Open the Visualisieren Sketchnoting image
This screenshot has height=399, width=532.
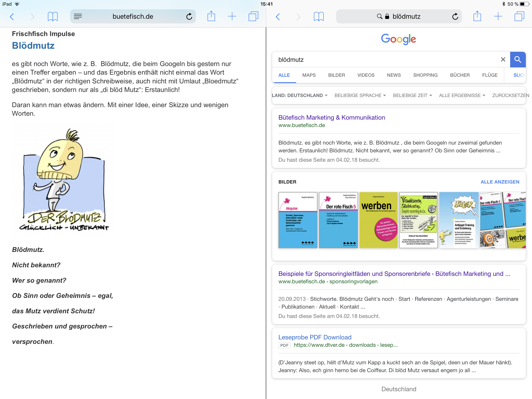[x=418, y=220]
